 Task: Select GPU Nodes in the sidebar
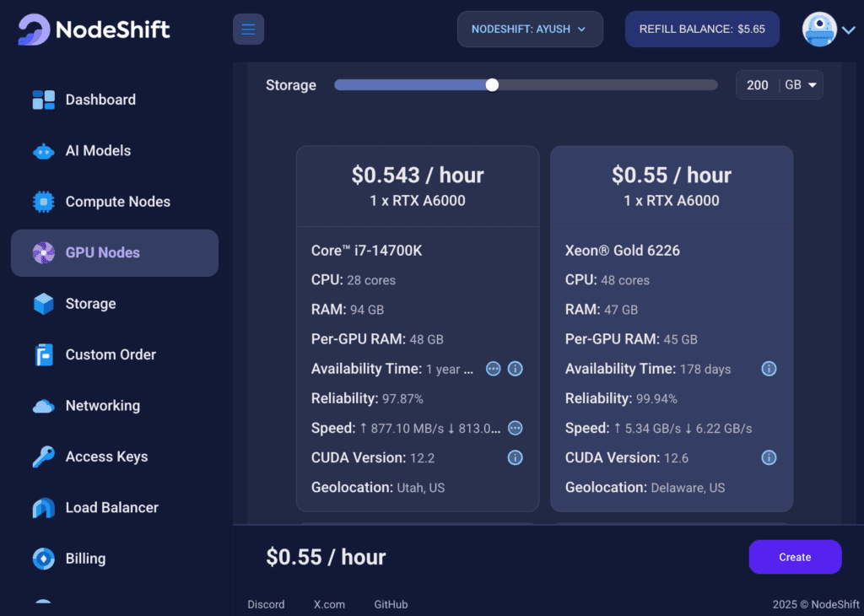point(115,253)
